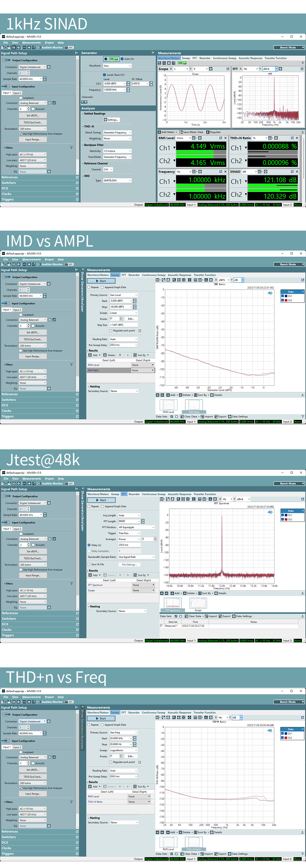This screenshot has height=868, width=306.
Task: Select Delay (s) radio button in Jtest window
Action: point(89,545)
